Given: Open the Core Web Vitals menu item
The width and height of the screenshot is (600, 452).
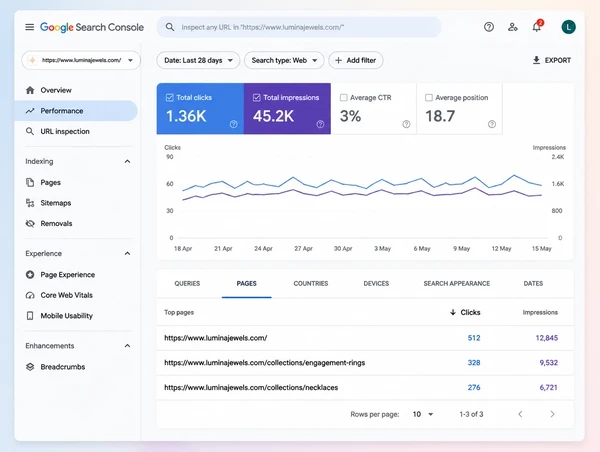Looking at the screenshot, I should (67, 295).
